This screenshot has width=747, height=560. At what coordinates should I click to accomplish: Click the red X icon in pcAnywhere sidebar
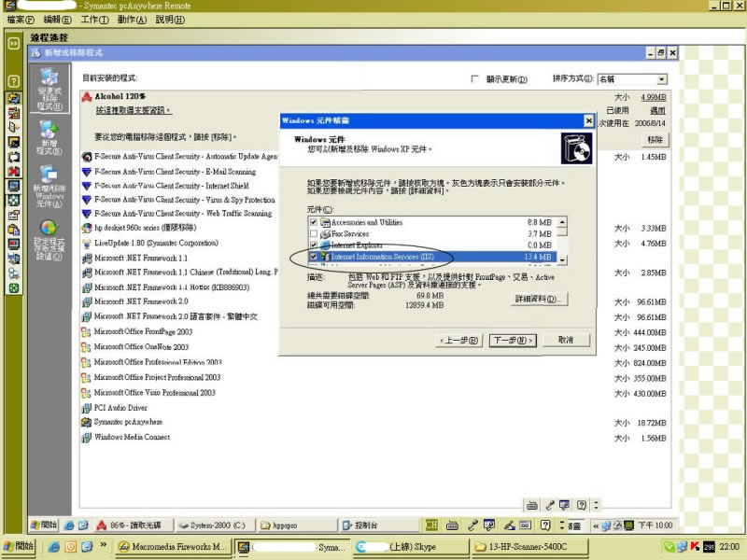coord(14,171)
